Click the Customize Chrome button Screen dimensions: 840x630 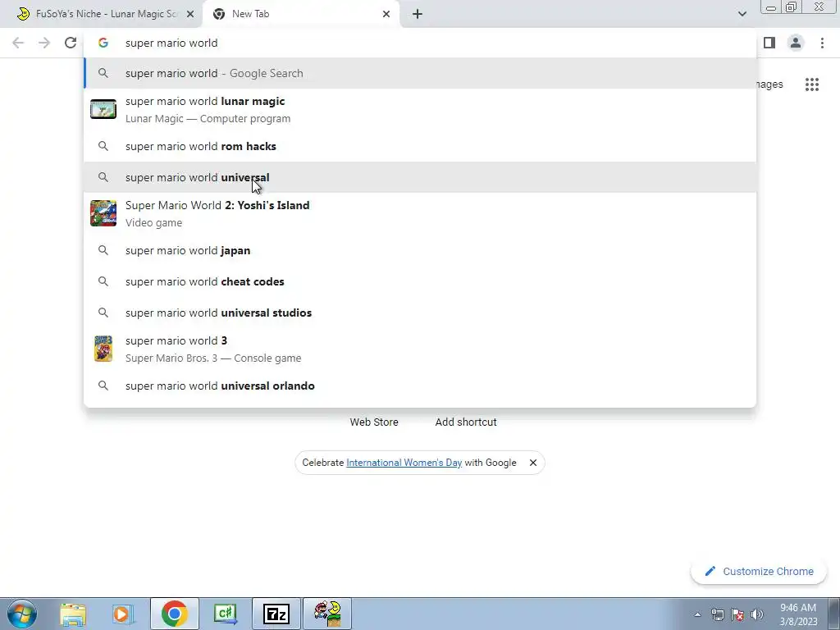click(x=759, y=571)
